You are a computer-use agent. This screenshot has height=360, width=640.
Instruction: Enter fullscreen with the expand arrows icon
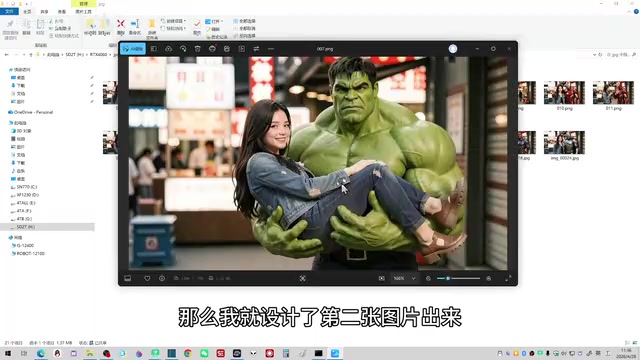click(508, 278)
